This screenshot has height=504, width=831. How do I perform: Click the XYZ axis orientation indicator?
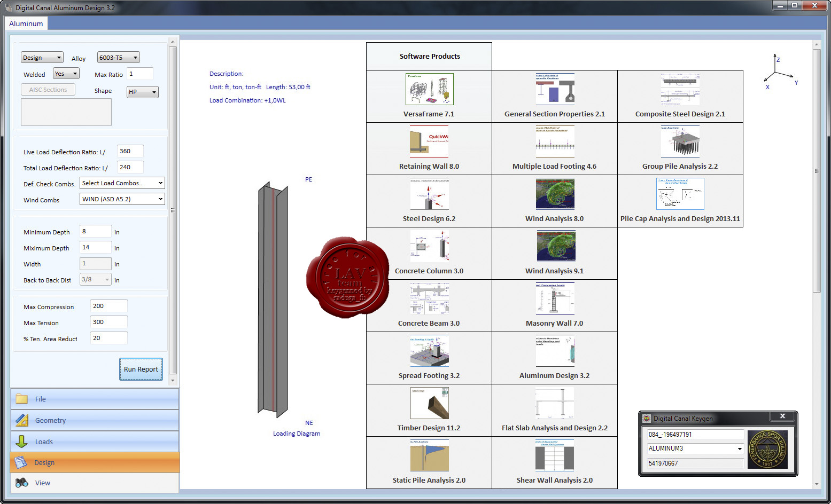click(780, 71)
